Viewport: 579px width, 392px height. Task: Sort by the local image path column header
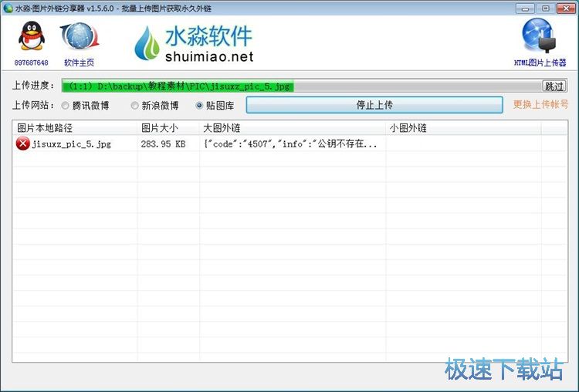click(x=75, y=127)
